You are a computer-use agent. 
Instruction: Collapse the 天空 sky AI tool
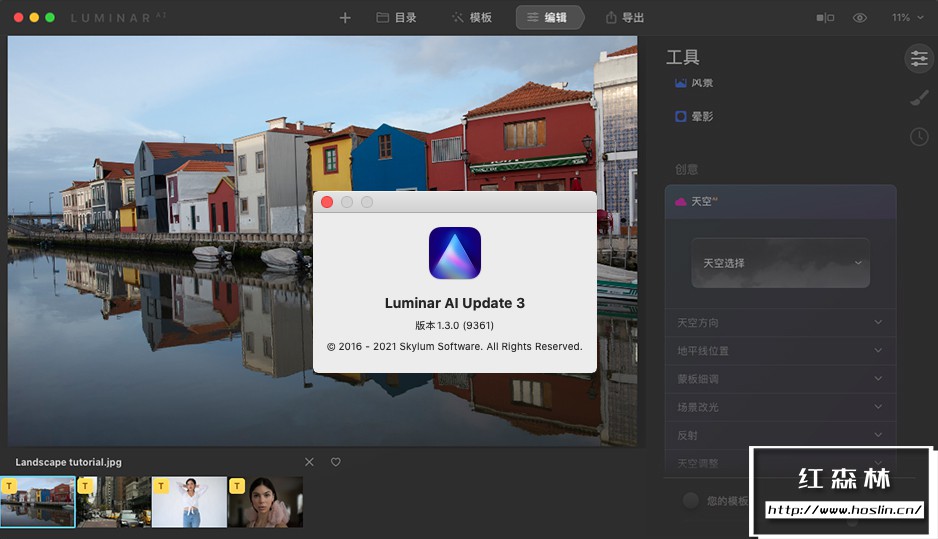click(780, 202)
